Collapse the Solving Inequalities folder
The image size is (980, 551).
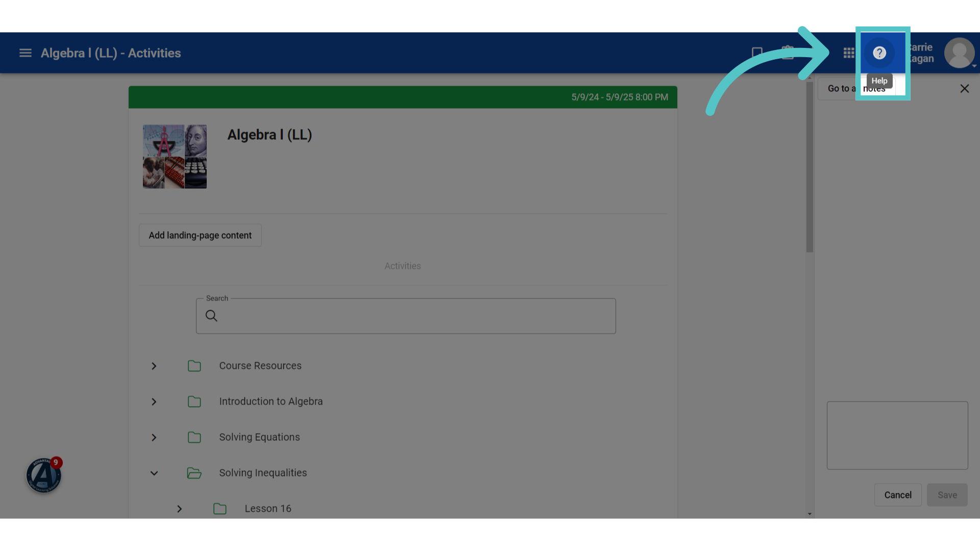pyautogui.click(x=154, y=473)
